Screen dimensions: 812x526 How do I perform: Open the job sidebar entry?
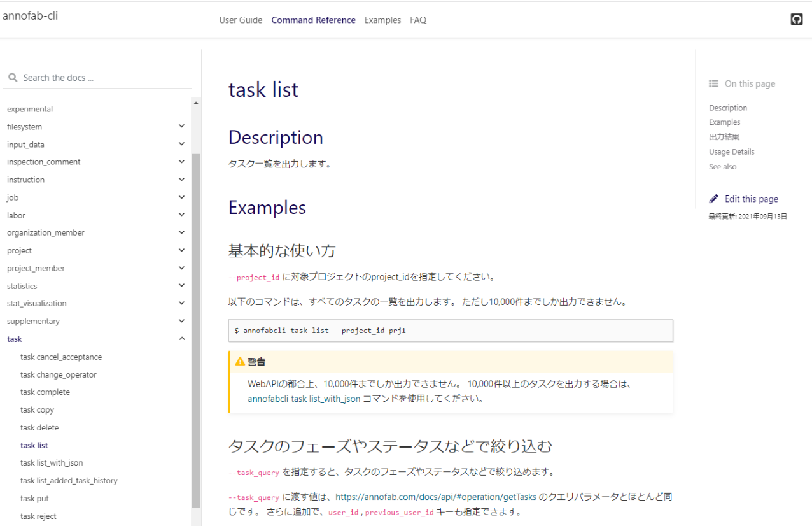pos(13,197)
